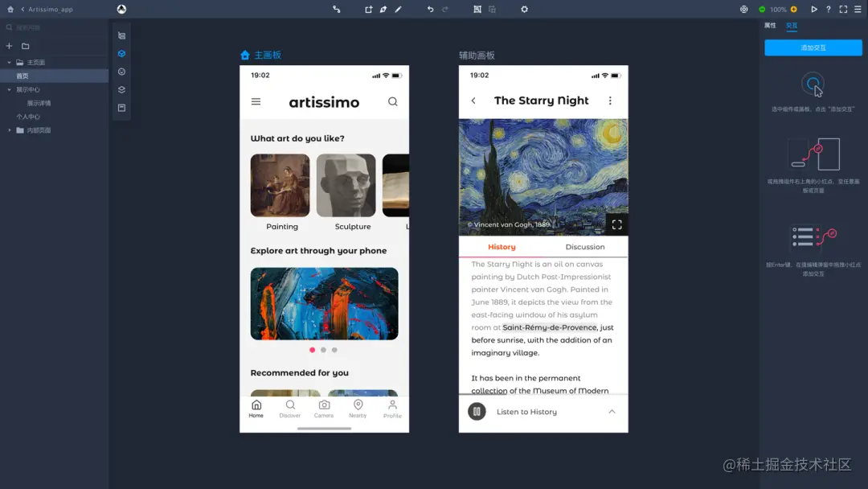Expand the Listen to History chevron
This screenshot has height=489, width=868.
click(612, 412)
